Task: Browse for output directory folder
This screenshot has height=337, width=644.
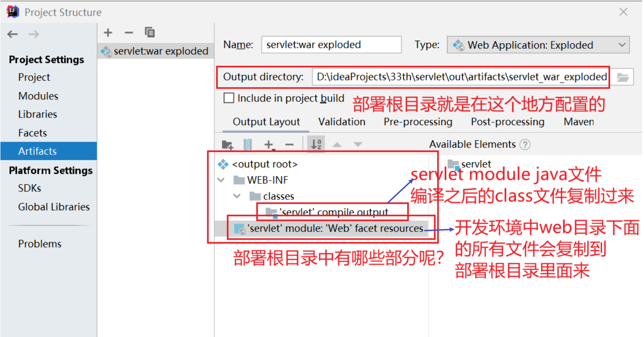Action: click(623, 77)
